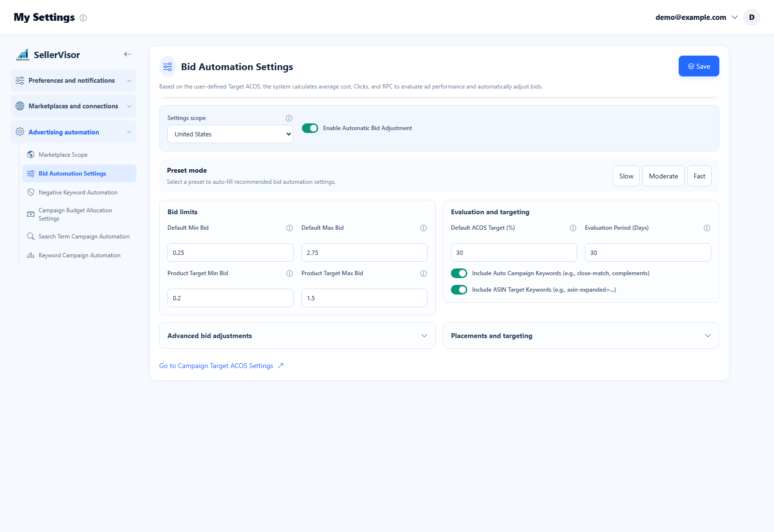The width and height of the screenshot is (774, 532).
Task: Open the demo@example.com account menu
Action: tap(697, 17)
